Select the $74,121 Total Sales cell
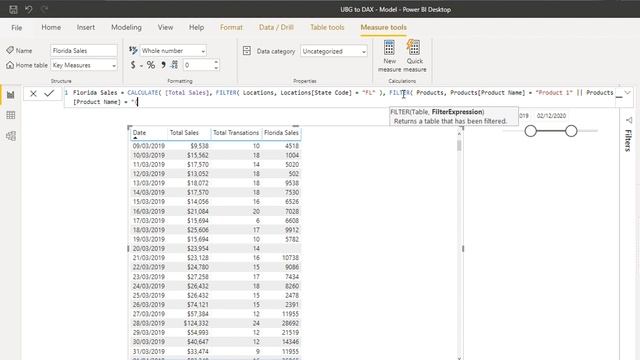Screen dimensions: 640x360 tap(198, 304)
